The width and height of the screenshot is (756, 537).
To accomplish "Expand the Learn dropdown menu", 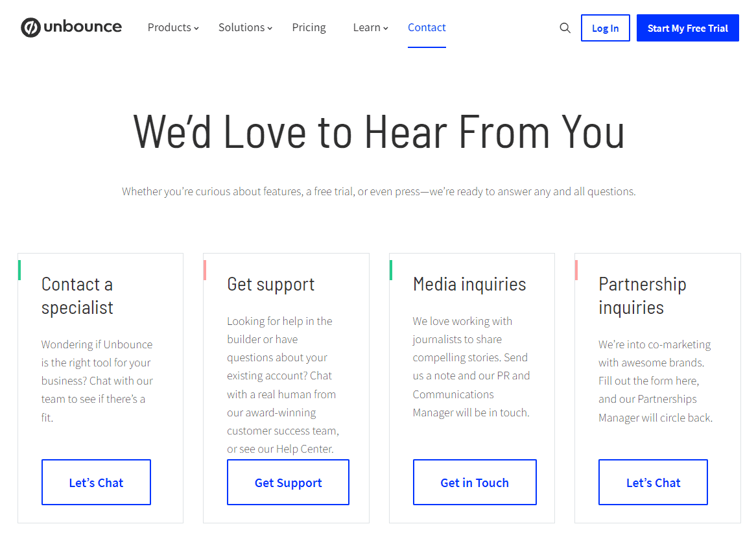I will (370, 27).
